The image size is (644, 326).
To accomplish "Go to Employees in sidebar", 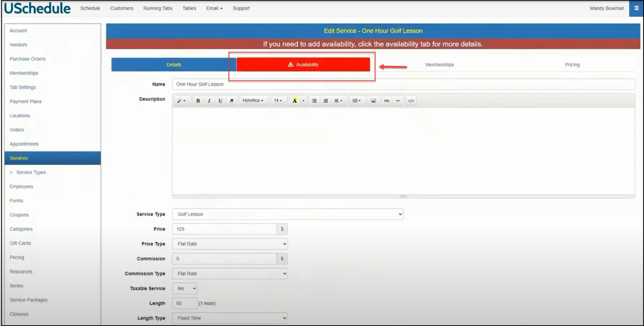I will click(21, 186).
